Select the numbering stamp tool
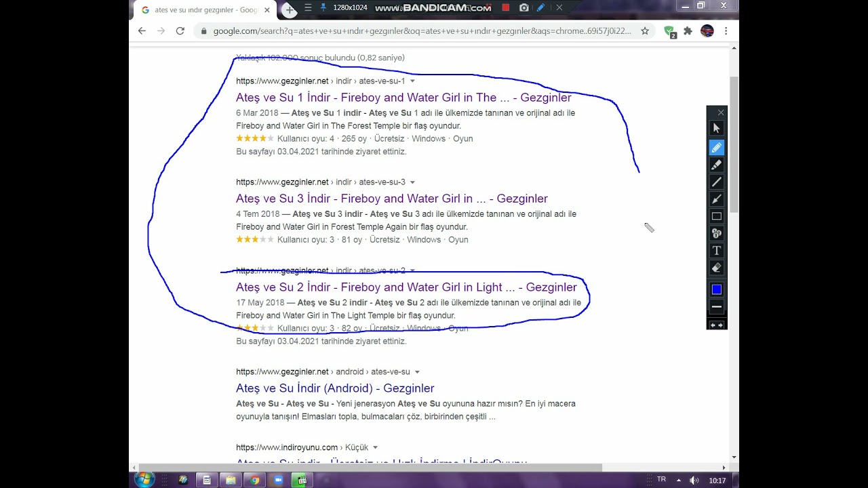868x488 pixels. click(716, 233)
